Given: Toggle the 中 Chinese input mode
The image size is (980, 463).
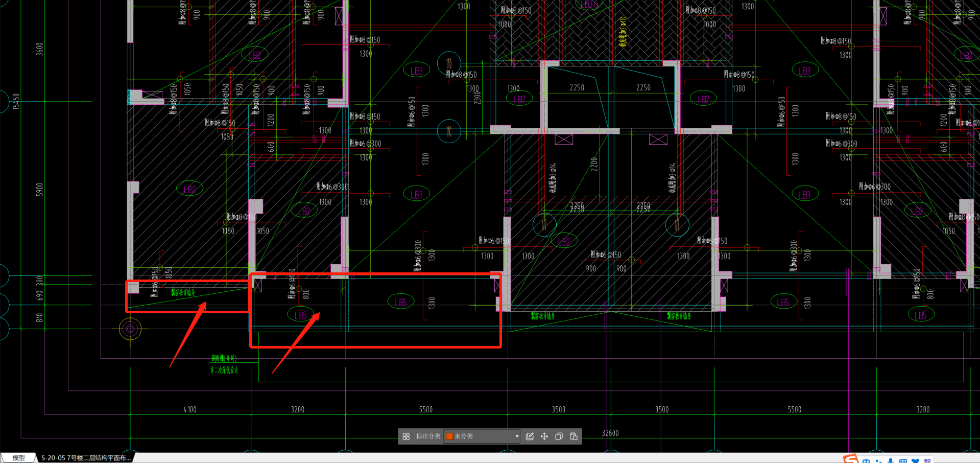Looking at the screenshot, I should tap(866, 460).
